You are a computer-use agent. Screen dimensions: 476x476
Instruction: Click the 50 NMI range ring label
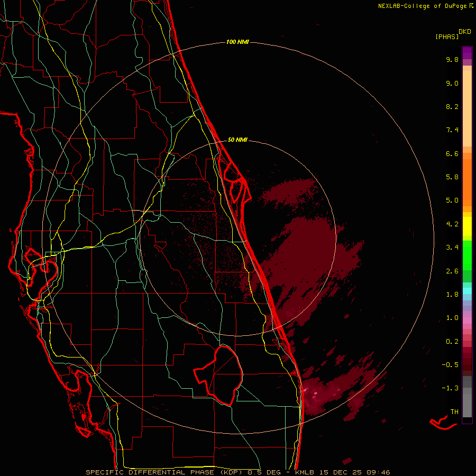point(237,140)
